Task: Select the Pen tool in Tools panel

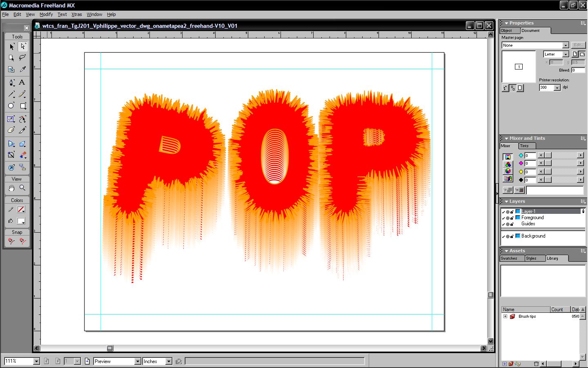Action: (x=11, y=82)
